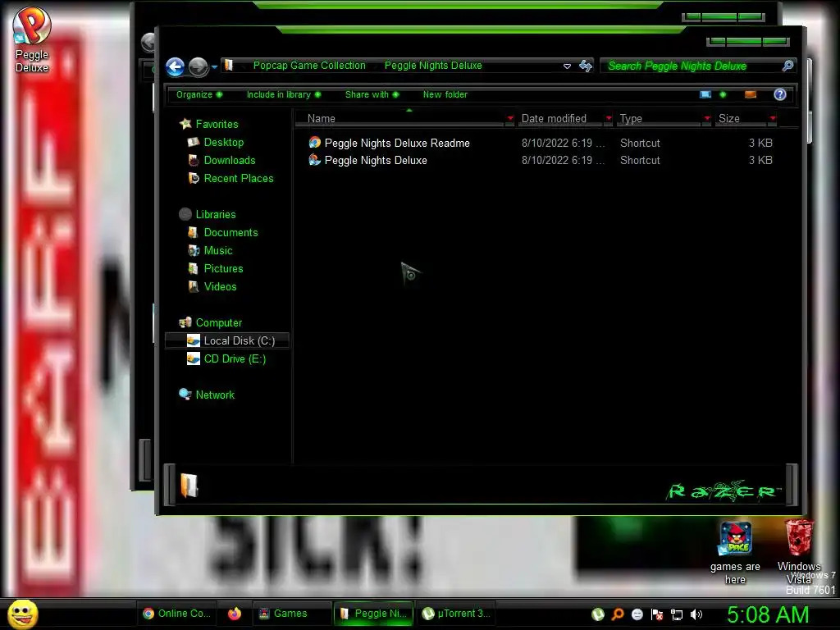Image resolution: width=840 pixels, height=630 pixels.
Task: Click the search magnifier icon
Action: pos(787,66)
